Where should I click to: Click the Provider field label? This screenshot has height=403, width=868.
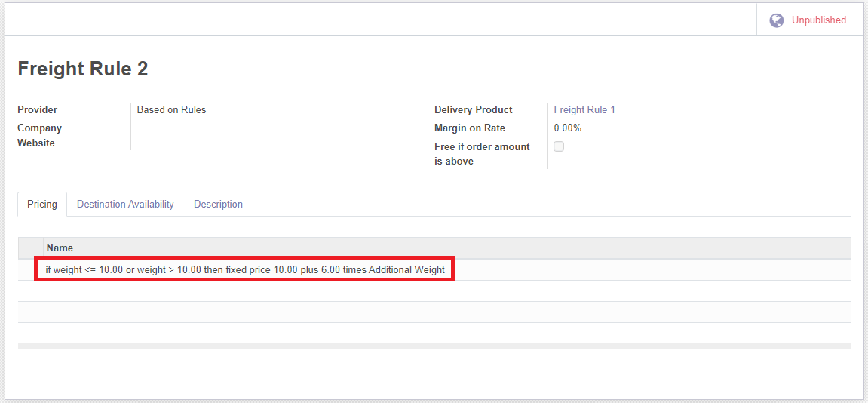(x=38, y=109)
